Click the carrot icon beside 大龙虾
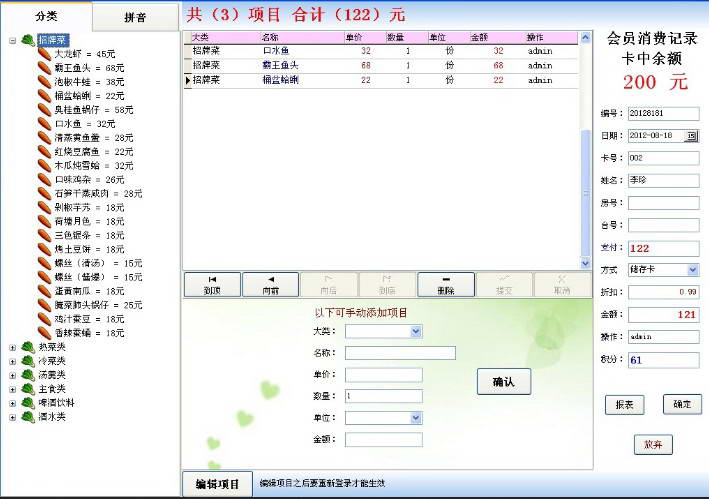Viewport: 709px width, 499px height. tap(44, 54)
